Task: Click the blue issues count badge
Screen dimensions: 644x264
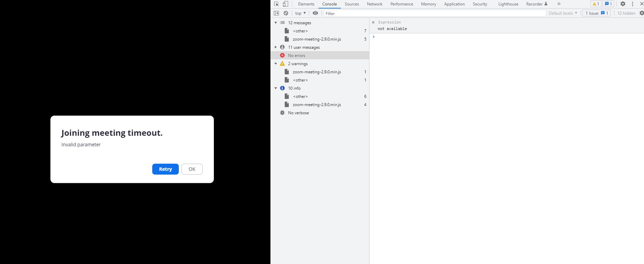Action: coord(608,4)
